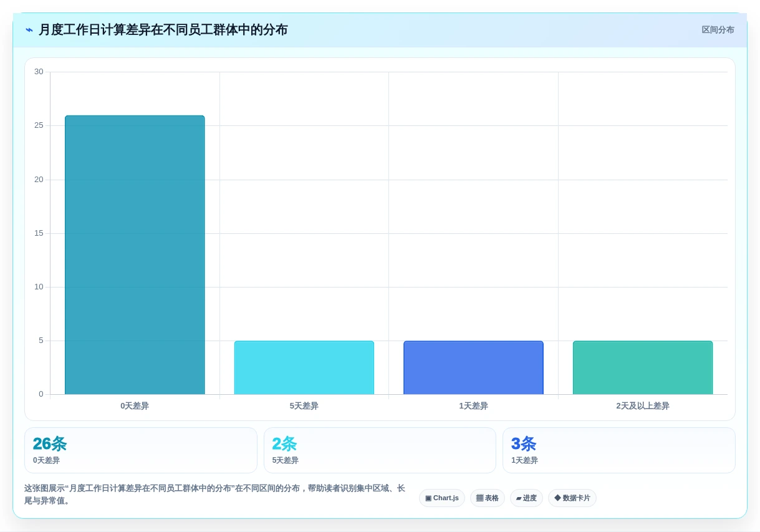Click x-axis label 1天差异
The height and width of the screenshot is (532, 760).
(x=473, y=406)
